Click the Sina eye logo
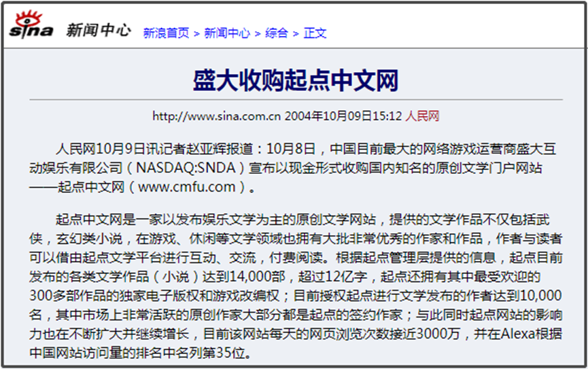The height and width of the screenshot is (369, 588). (x=31, y=24)
